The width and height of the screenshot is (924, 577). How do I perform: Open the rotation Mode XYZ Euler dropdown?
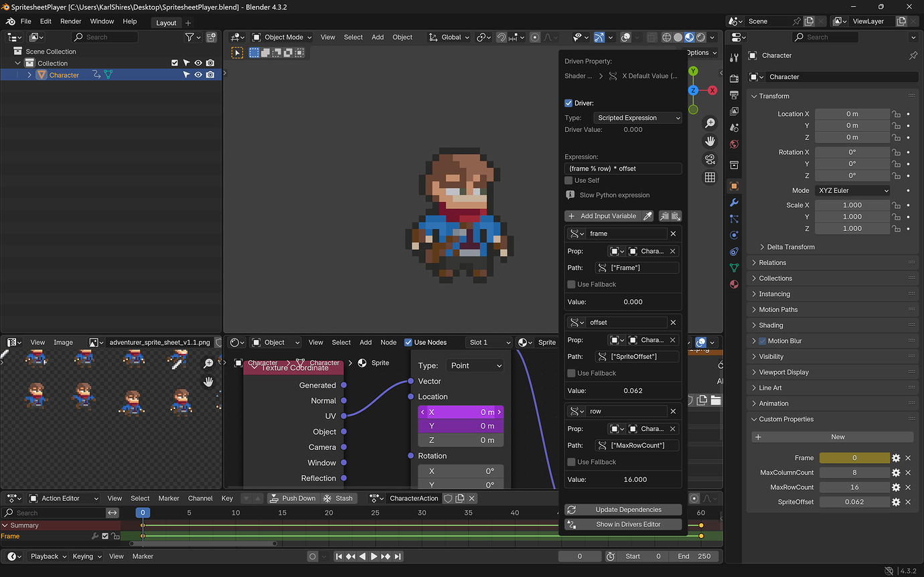[x=852, y=191]
